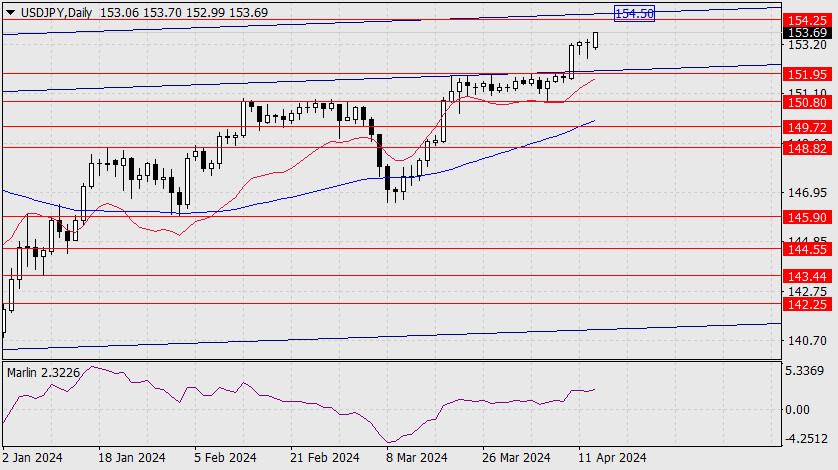The image size is (838, 470).
Task: Click the 143.44 red level label
Action: (808, 276)
